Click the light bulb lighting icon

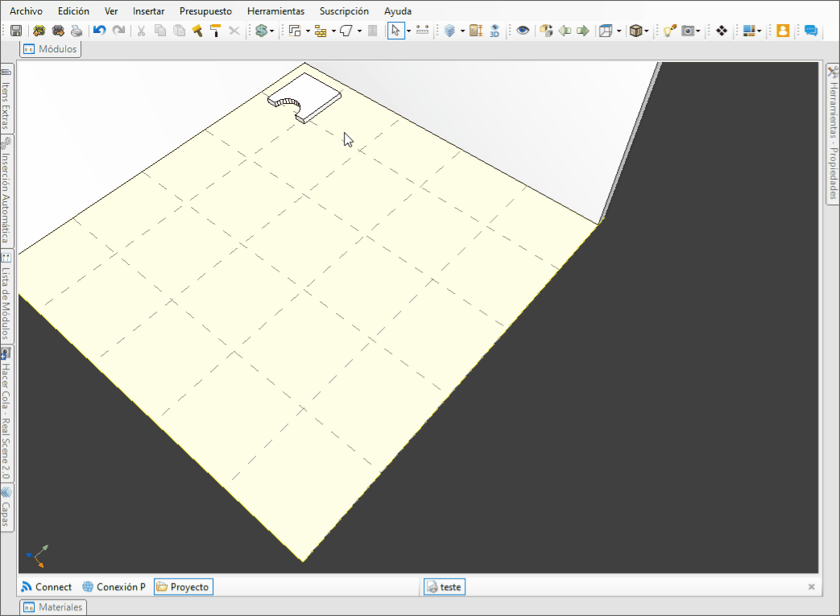669,31
